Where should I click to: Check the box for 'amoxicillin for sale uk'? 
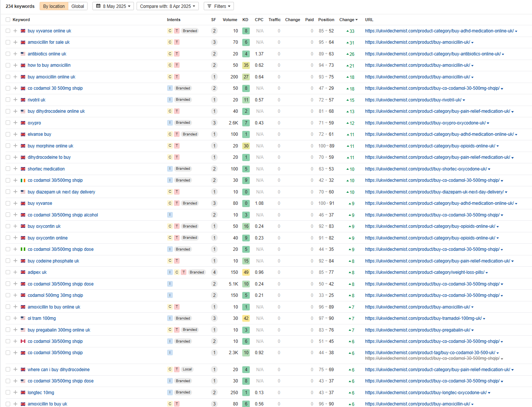[x=8, y=42]
